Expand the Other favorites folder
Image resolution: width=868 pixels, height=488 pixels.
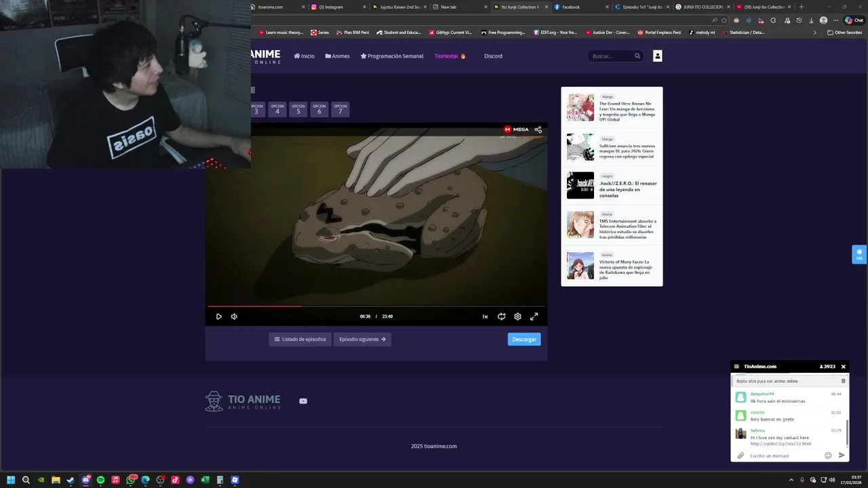tap(844, 33)
